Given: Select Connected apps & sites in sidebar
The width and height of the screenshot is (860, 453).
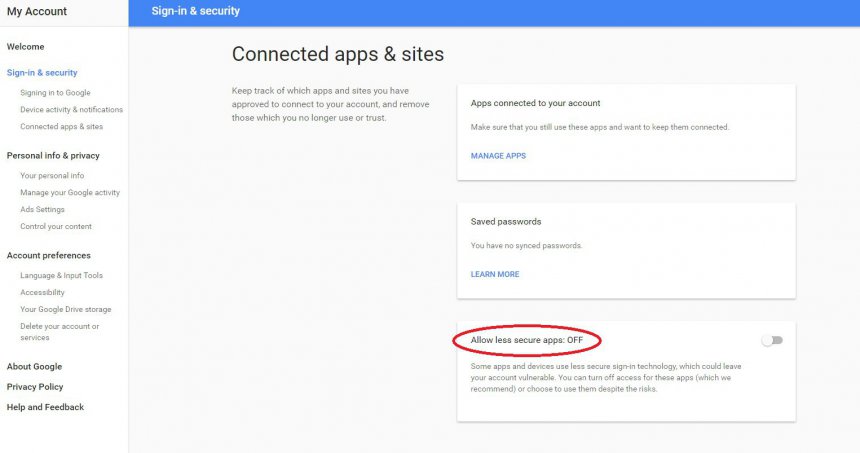Looking at the screenshot, I should pos(61,127).
